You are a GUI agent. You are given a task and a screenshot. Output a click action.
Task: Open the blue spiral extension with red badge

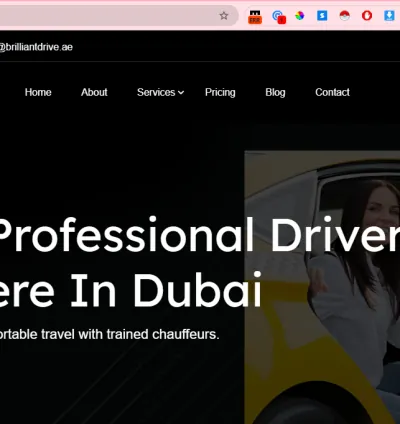(x=278, y=16)
